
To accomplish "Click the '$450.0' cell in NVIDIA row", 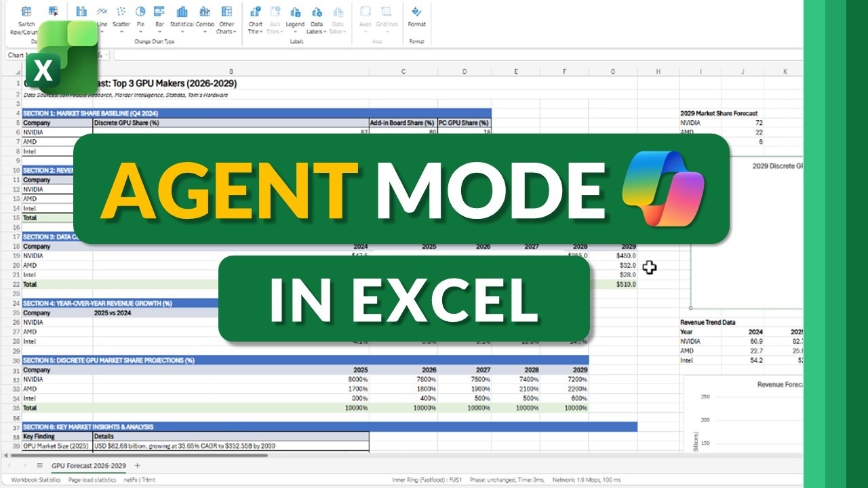I will pyautogui.click(x=613, y=256).
